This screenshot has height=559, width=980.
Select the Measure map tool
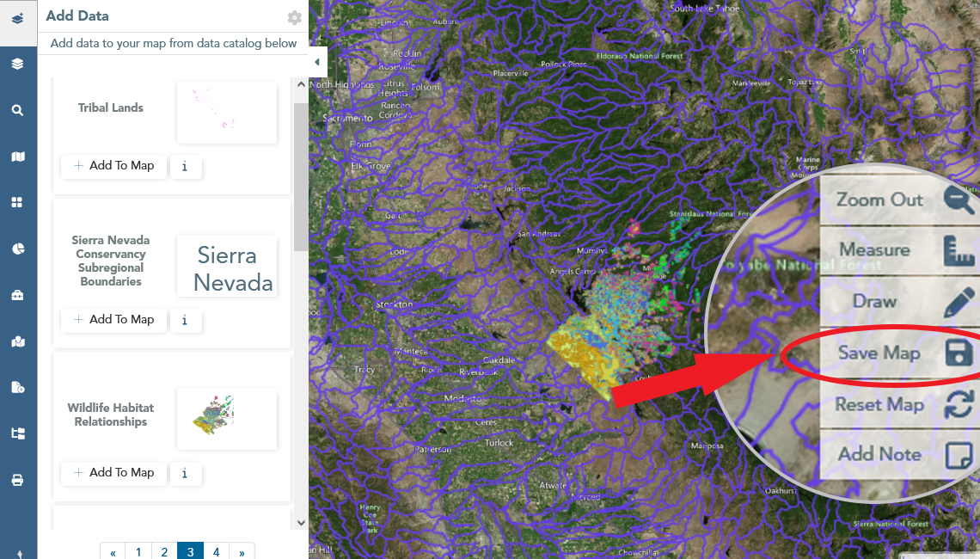pos(900,250)
